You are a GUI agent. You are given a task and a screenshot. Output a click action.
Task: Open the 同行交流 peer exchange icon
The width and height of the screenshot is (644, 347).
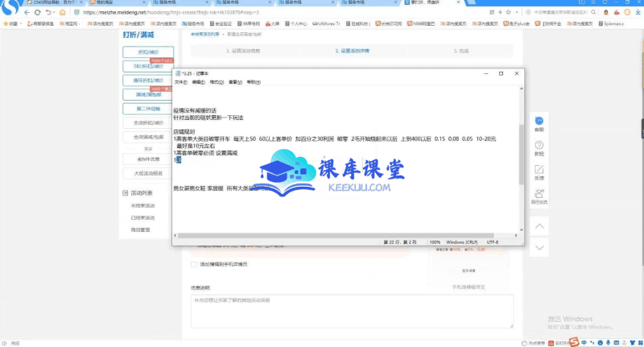coord(539,196)
